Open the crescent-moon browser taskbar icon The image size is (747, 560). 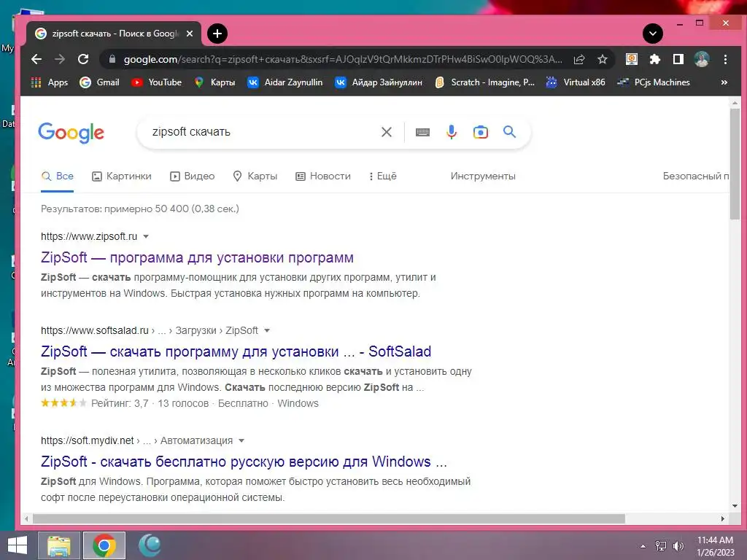(150, 545)
